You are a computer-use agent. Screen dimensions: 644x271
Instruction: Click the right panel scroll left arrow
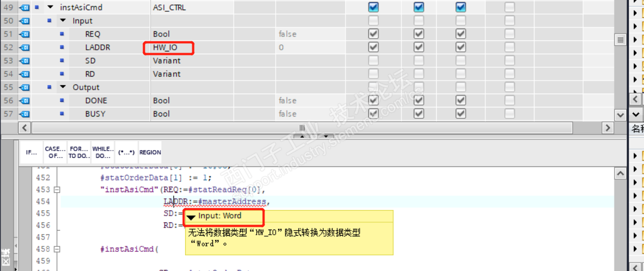tap(636, 99)
